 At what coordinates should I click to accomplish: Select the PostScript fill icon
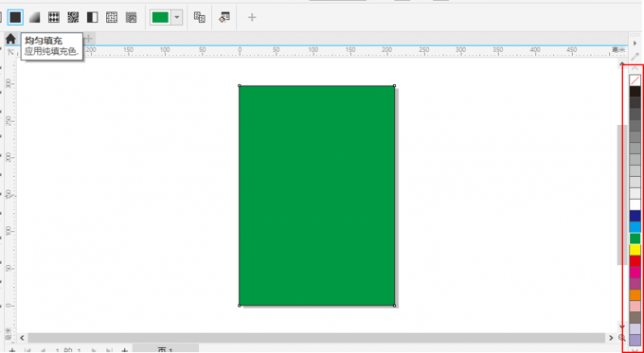[131, 17]
